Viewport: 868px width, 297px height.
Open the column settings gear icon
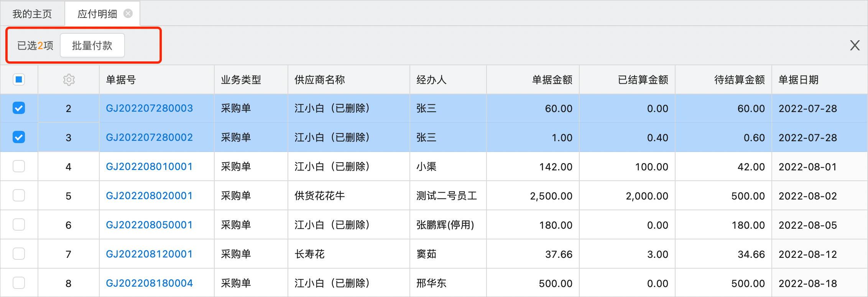(69, 80)
